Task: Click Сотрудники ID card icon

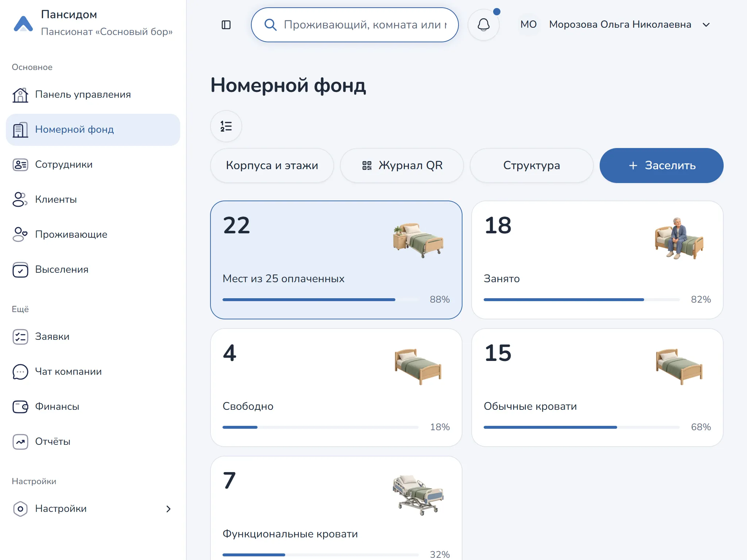Action: coord(20,165)
